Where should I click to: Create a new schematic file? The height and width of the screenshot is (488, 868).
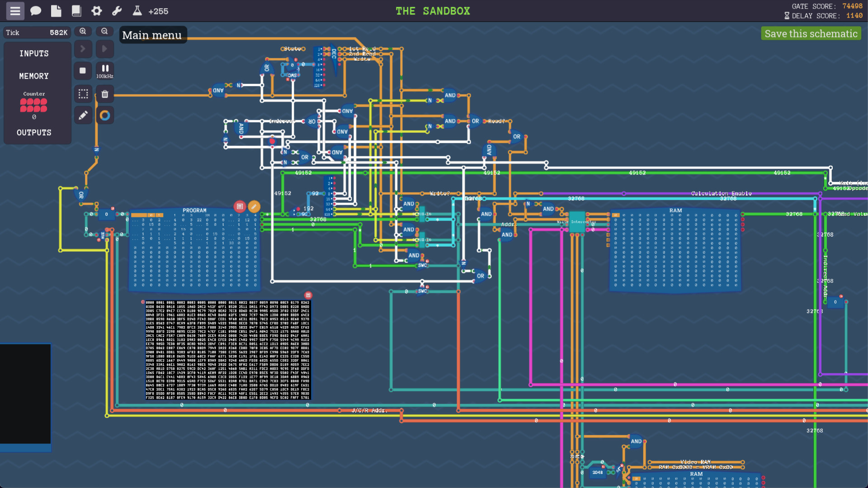(x=56, y=11)
